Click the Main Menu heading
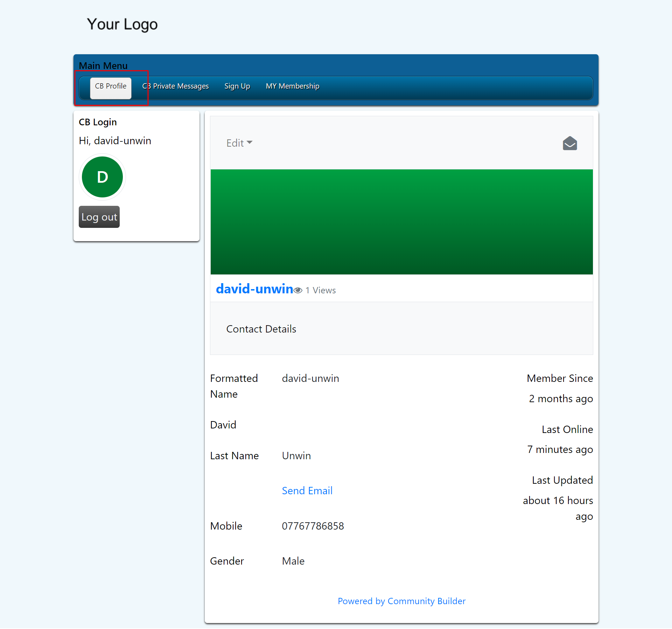The width and height of the screenshot is (672, 629). 103,65
